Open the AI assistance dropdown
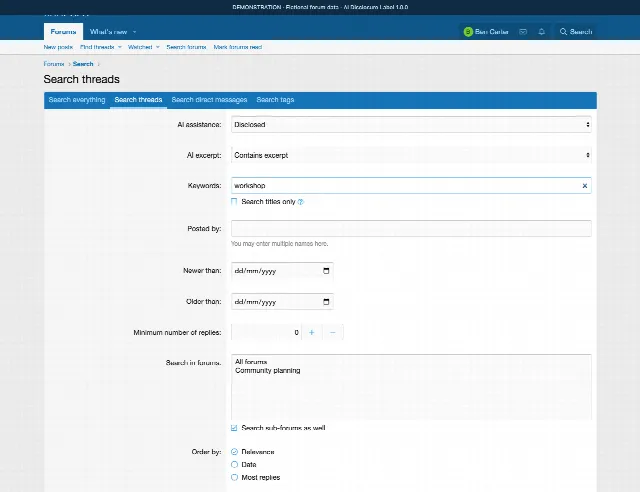The width and height of the screenshot is (640, 492). tap(411, 125)
